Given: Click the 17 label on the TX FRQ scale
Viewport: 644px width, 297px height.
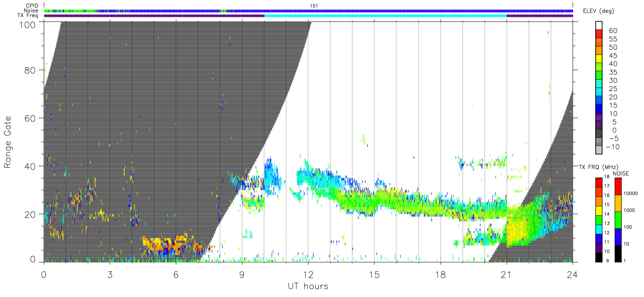Looking at the screenshot, I should (x=608, y=186).
